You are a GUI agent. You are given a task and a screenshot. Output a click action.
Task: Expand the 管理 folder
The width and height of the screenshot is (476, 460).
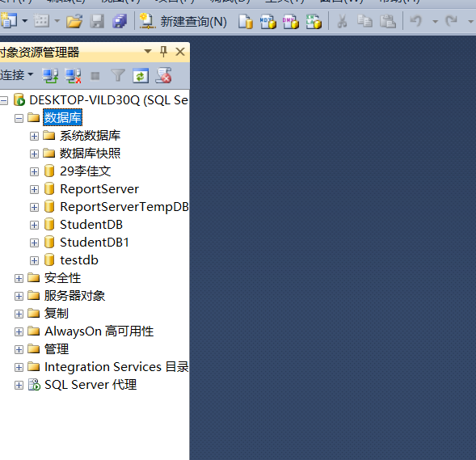(19, 349)
